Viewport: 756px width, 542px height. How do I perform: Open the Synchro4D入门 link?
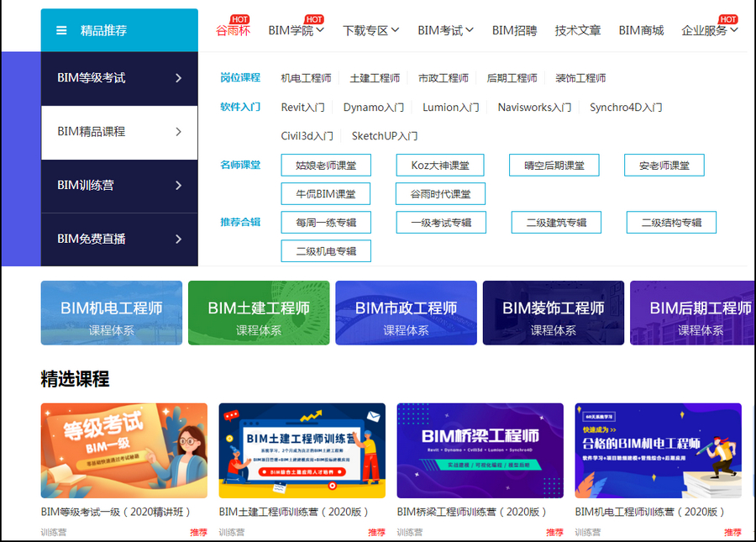pyautogui.click(x=626, y=107)
